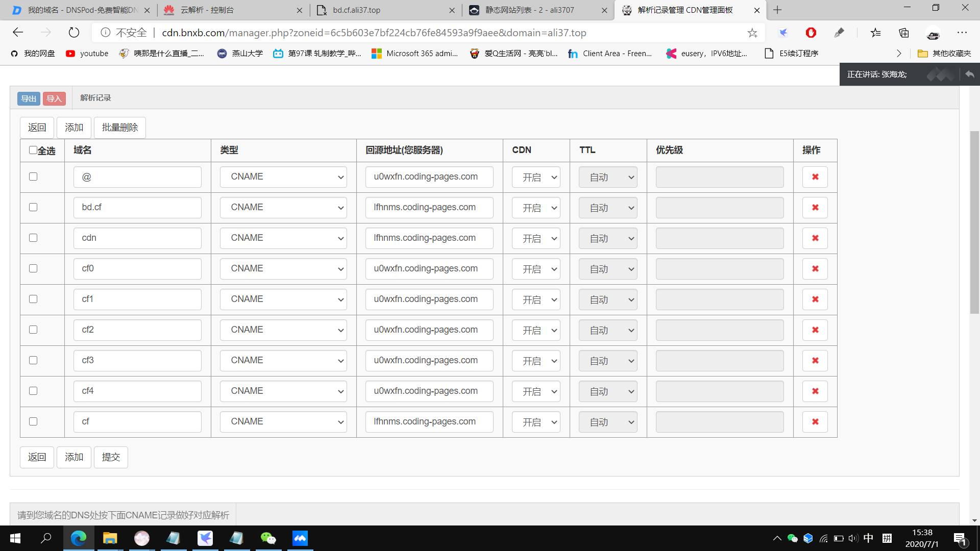Tick the checkbox for the cdn row
The image size is (980, 551).
(33, 238)
